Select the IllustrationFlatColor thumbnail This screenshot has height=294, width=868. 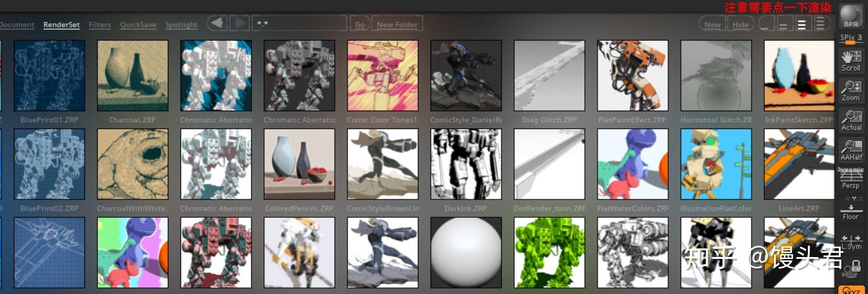click(716, 164)
